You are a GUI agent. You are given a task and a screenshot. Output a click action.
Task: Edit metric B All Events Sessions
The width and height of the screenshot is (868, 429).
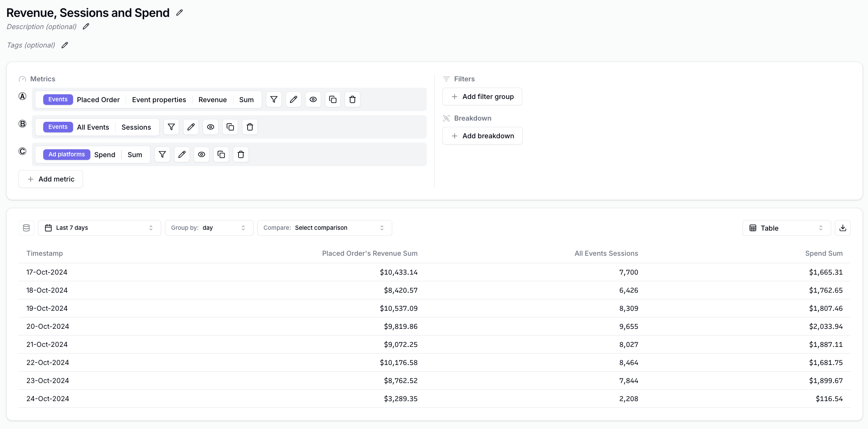[191, 127]
